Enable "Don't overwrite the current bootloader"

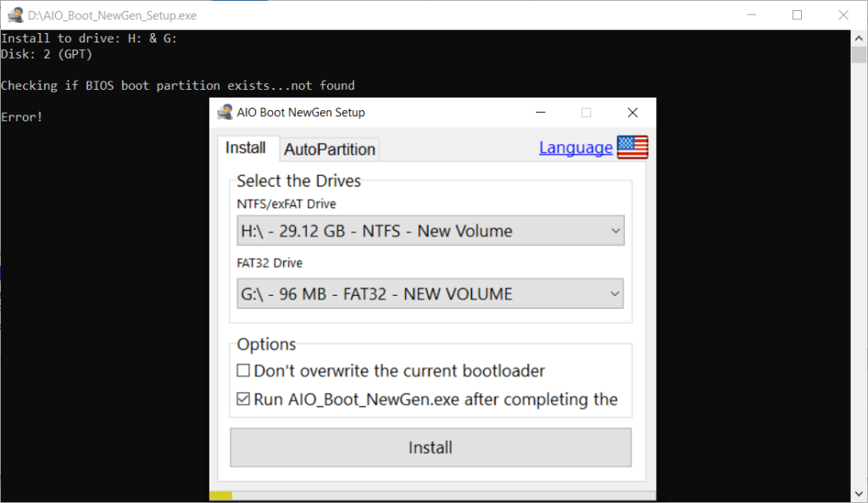243,370
